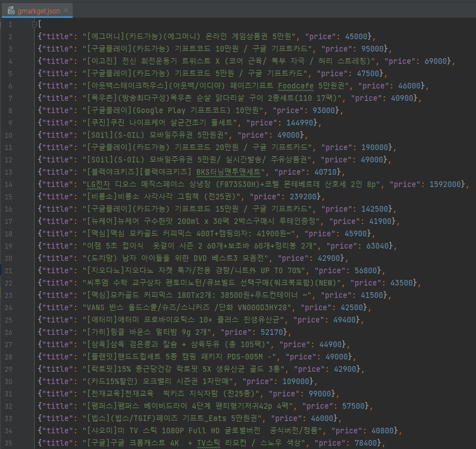This screenshot has width=476, height=449.
Task: Click the "title" key on line 2
Action: pos(58,36)
